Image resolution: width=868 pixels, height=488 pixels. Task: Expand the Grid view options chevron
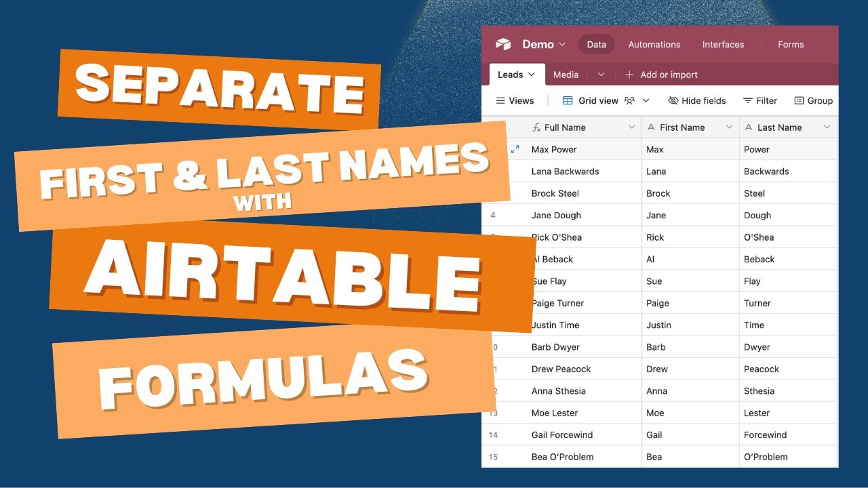tap(646, 100)
